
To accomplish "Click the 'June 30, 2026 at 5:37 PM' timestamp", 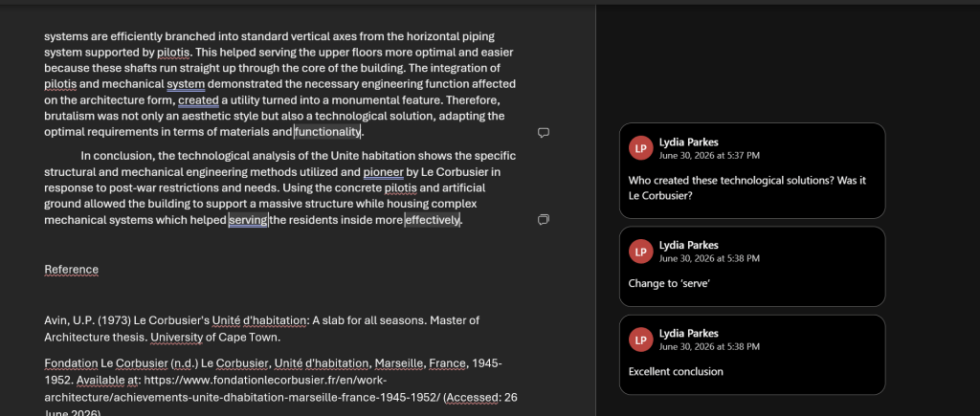I will (709, 155).
